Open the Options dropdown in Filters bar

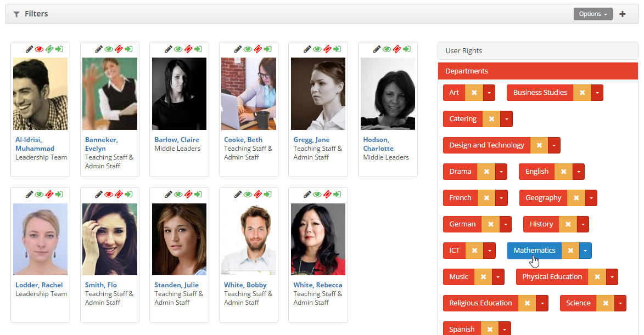pos(592,14)
